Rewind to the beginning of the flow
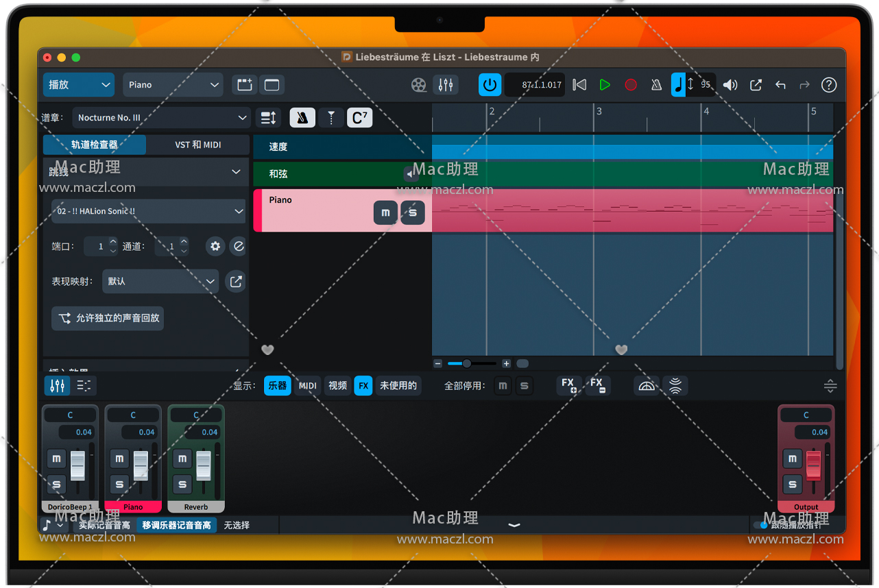The width and height of the screenshot is (879, 588). click(579, 85)
